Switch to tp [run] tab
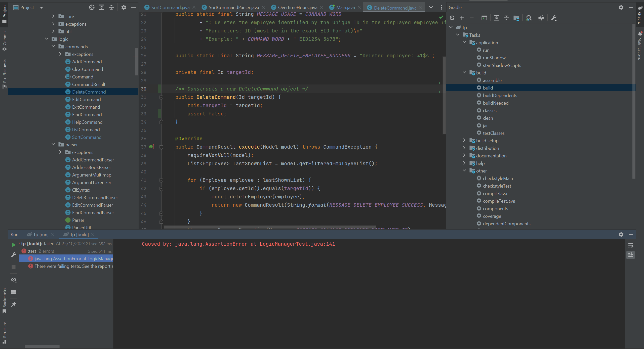This screenshot has width=644, height=349. (x=41, y=235)
